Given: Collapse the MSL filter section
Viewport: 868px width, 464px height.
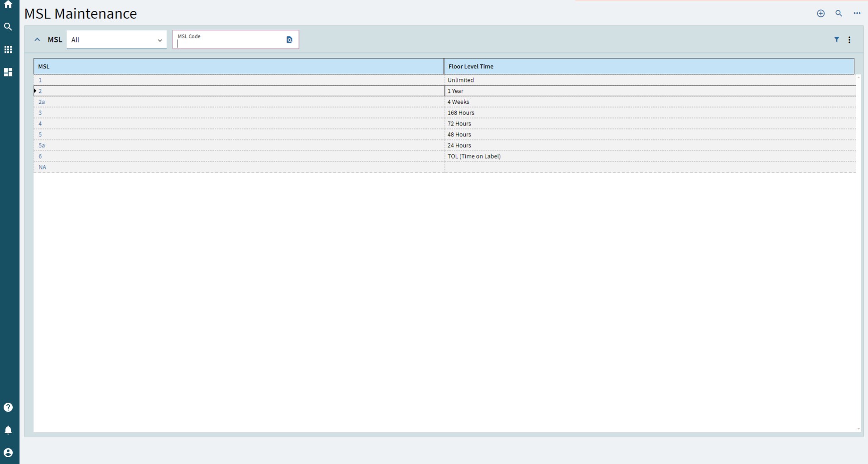Looking at the screenshot, I should pos(37,39).
